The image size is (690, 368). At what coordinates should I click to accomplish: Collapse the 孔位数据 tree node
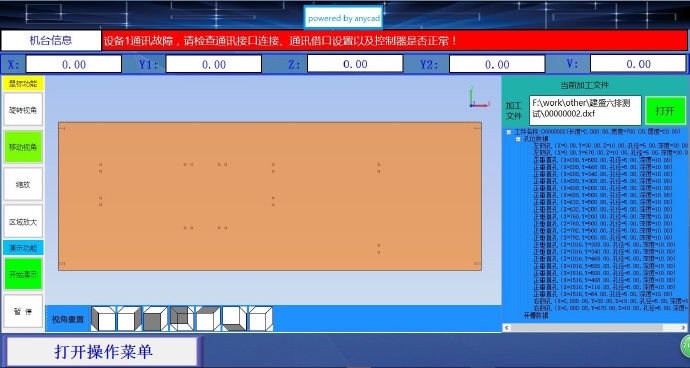click(x=518, y=139)
